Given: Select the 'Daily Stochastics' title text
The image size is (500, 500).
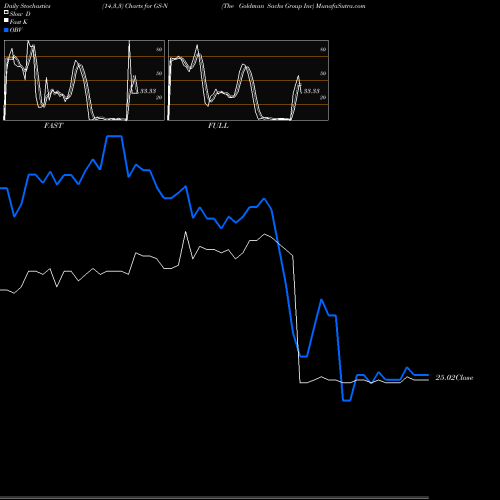Looking at the screenshot, I should click(27, 6).
